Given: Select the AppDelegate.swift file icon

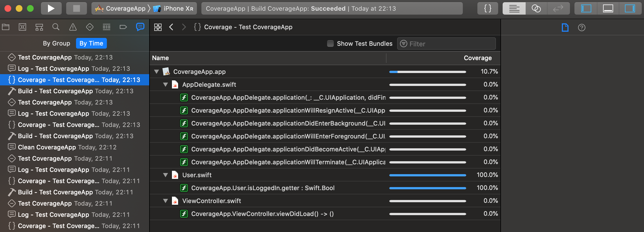Looking at the screenshot, I should (x=175, y=85).
